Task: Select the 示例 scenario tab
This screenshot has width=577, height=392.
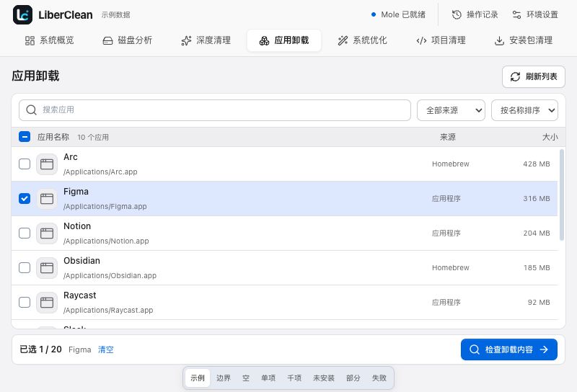Action: point(198,378)
